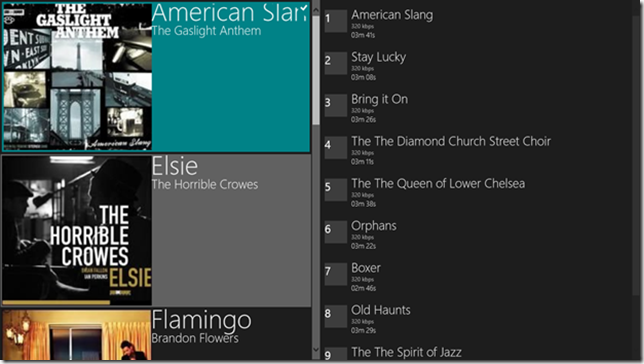Click track 2 number tile
Screen dimensions: 644x364
pyautogui.click(x=336, y=63)
